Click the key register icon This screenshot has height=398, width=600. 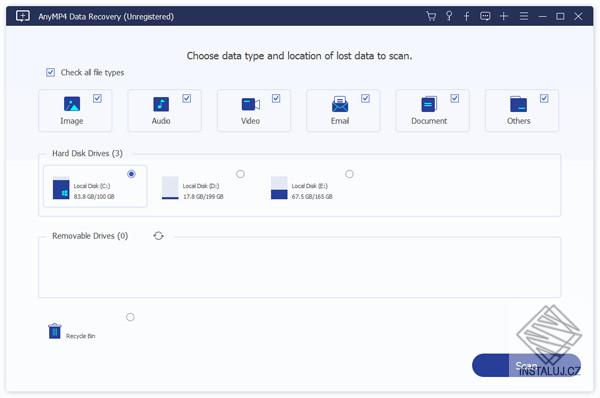click(449, 16)
